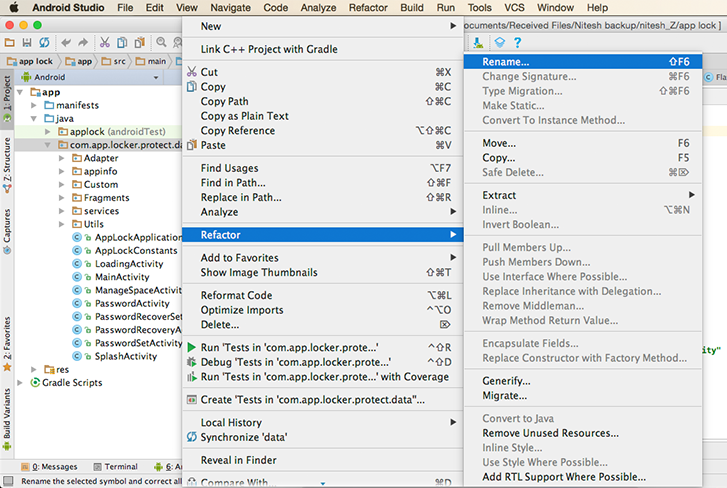Open the Local History submenu
Image resolution: width=727 pixels, height=488 pixels.
(323, 423)
